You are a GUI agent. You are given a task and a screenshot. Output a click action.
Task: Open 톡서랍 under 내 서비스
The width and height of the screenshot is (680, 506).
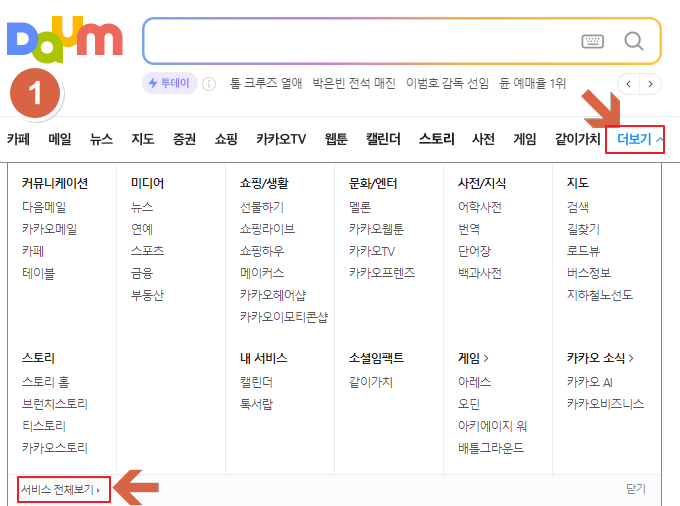tap(256, 404)
